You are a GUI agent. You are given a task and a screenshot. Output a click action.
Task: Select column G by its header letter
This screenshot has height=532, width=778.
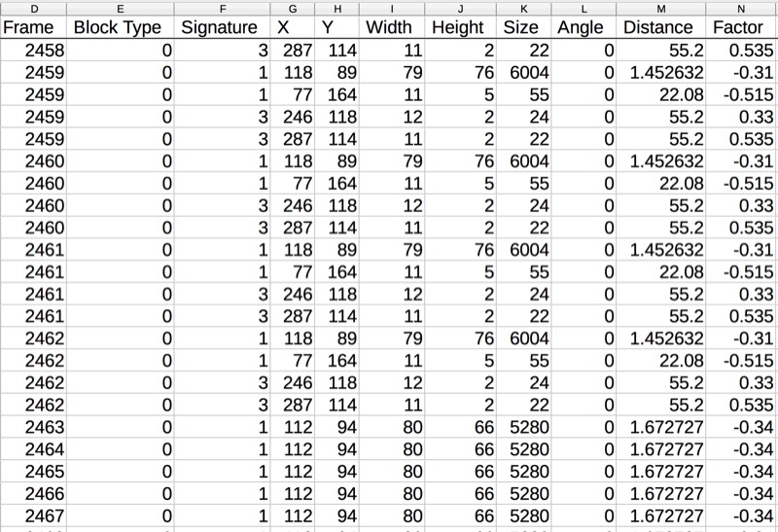(x=293, y=9)
